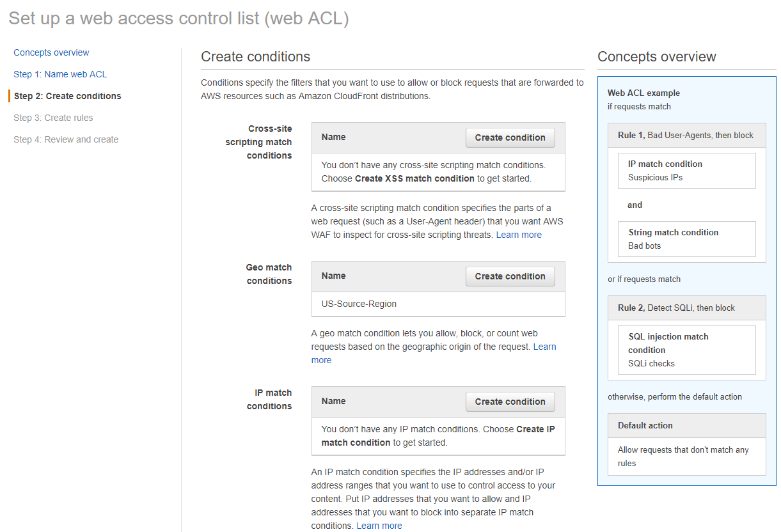781x532 pixels.
Task: Select the SQL injection match condition box
Action: point(686,350)
